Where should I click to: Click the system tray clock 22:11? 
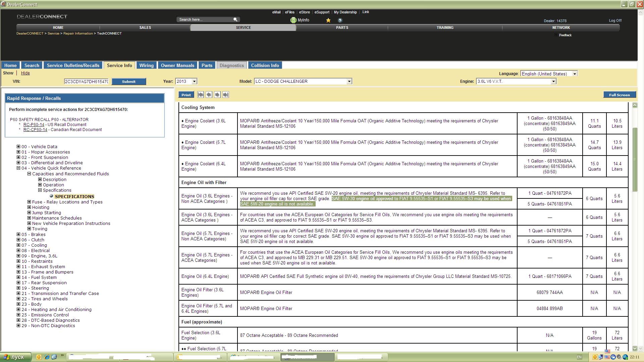(x=635, y=357)
